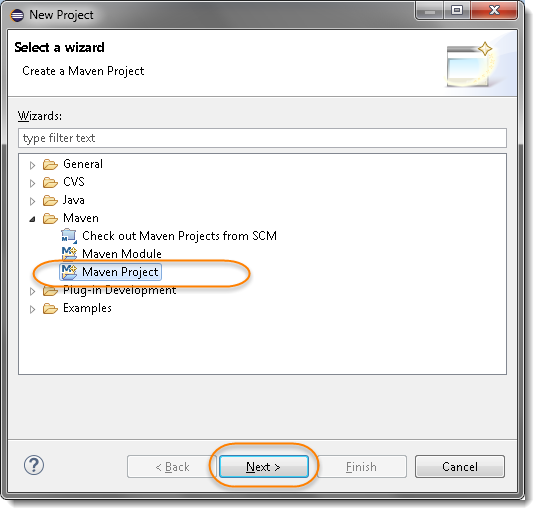
Task: Select the Maven folder label
Action: [81, 218]
